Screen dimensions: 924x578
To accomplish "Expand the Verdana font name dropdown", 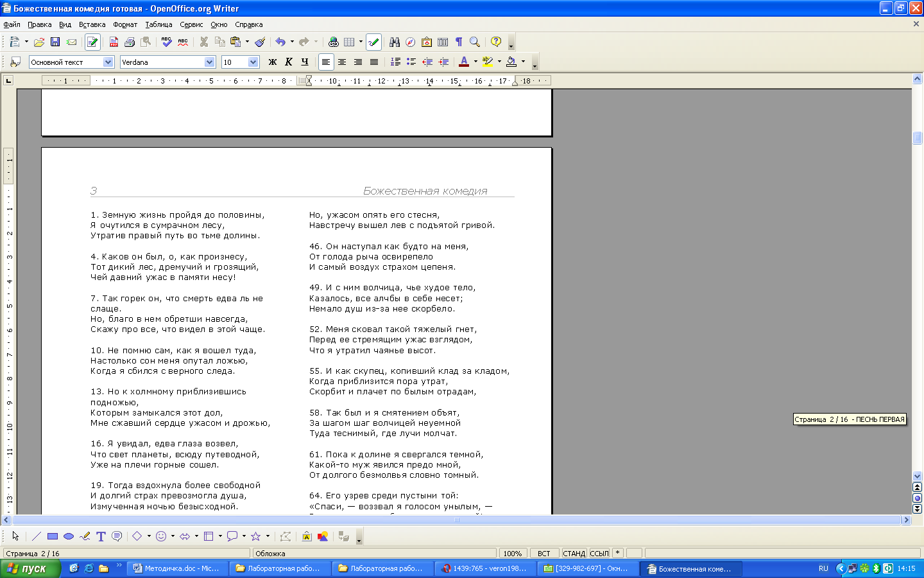I will point(209,62).
